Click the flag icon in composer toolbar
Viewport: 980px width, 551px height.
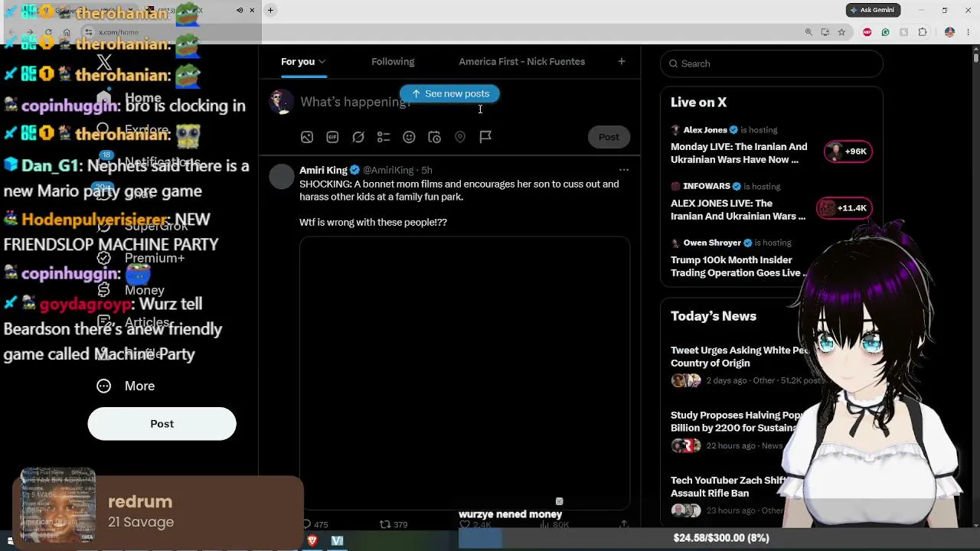(485, 137)
